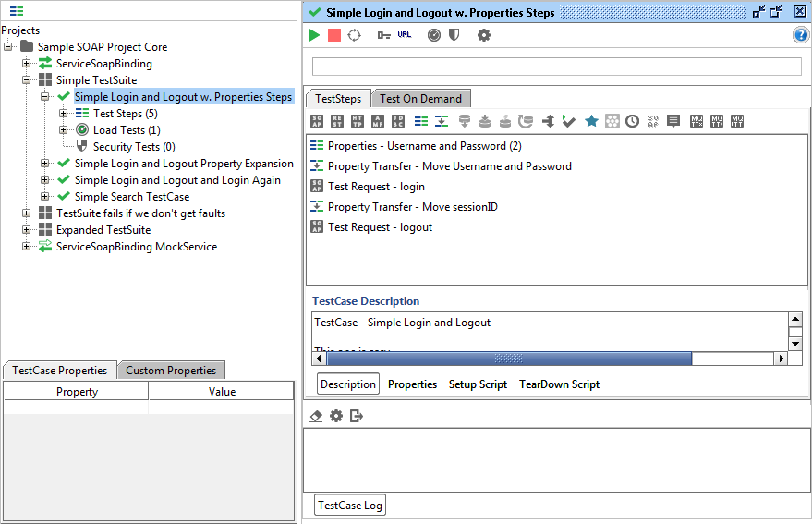Click the last MQTT step icon
812x524 pixels.
coord(737,121)
